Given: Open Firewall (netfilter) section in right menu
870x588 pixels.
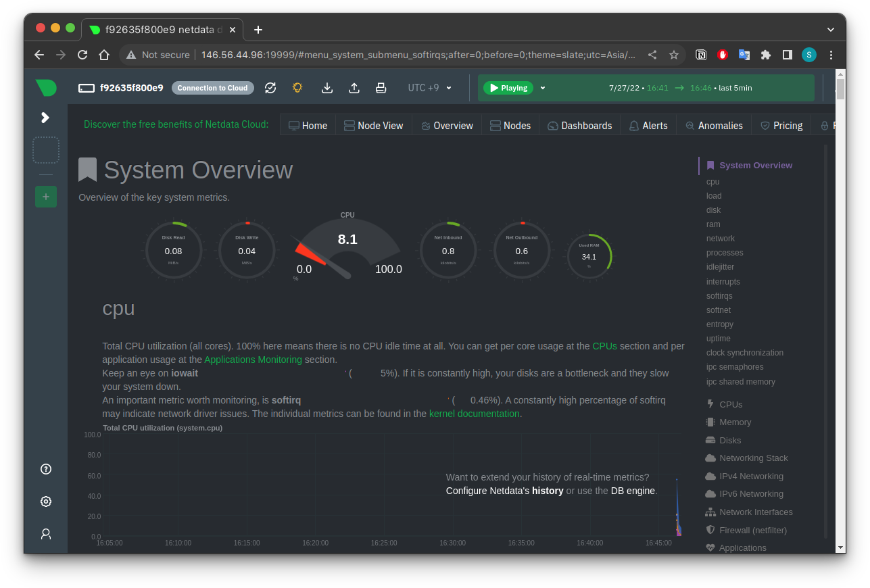Looking at the screenshot, I should click(x=753, y=531).
